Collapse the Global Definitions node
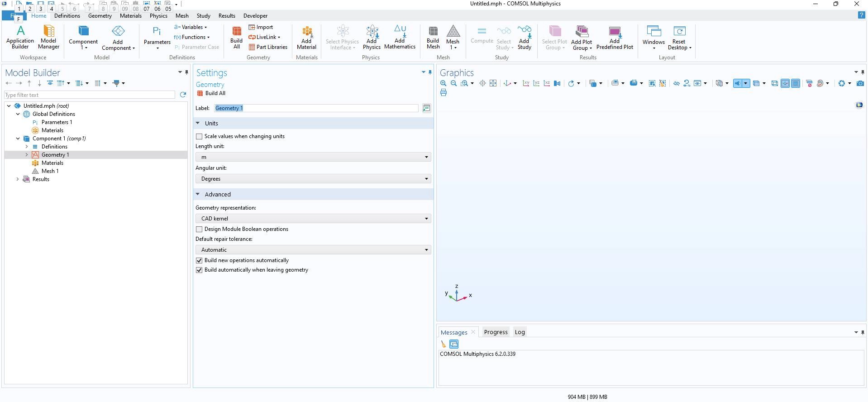 [x=18, y=114]
